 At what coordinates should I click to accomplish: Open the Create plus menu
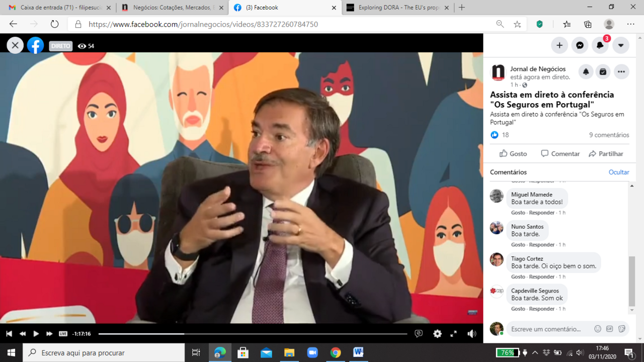point(559,45)
